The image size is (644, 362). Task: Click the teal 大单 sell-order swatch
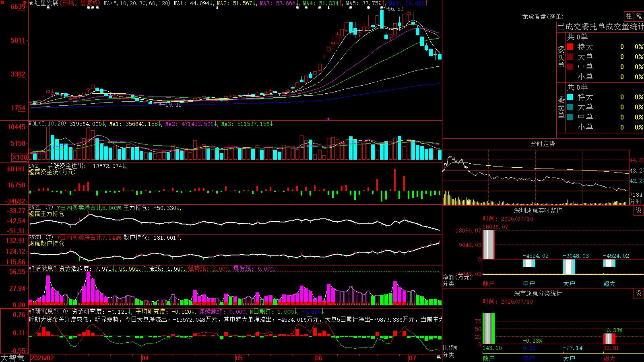pyautogui.click(x=570, y=107)
